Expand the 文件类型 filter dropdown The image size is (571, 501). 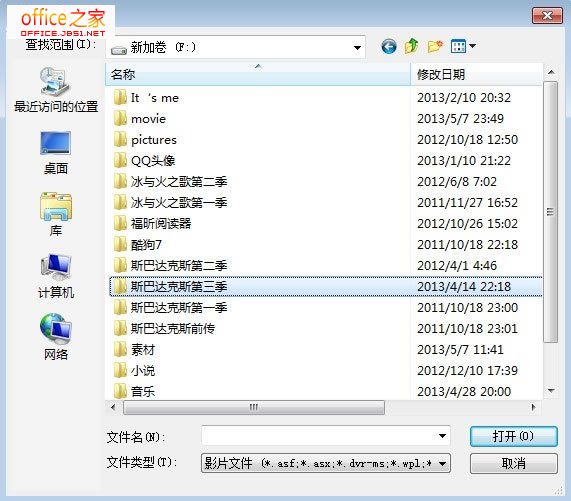coord(442,463)
